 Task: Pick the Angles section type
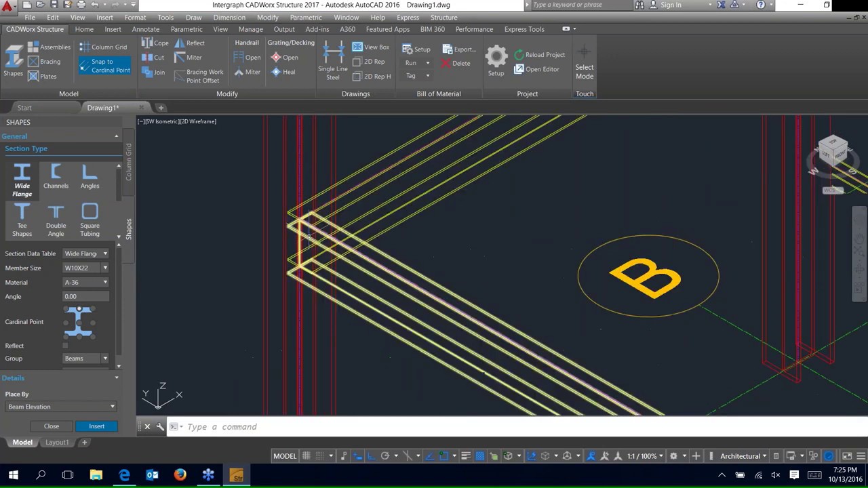pyautogui.click(x=90, y=177)
